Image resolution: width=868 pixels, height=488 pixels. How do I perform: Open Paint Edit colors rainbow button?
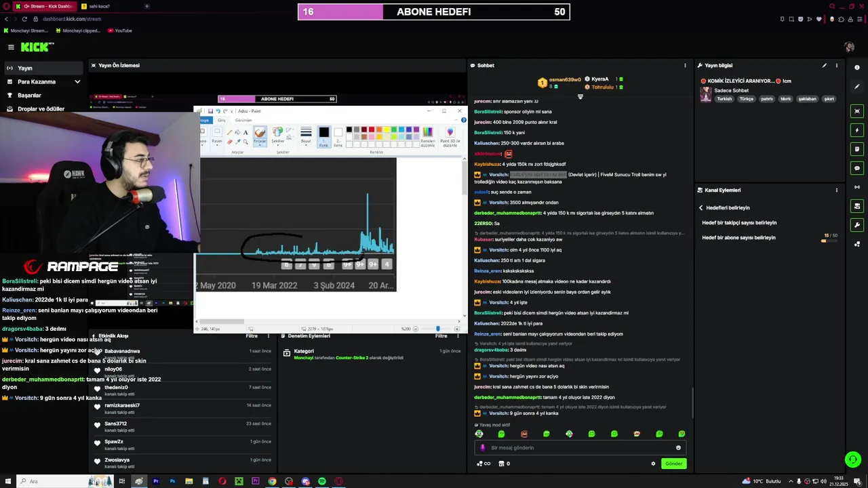coord(427,136)
